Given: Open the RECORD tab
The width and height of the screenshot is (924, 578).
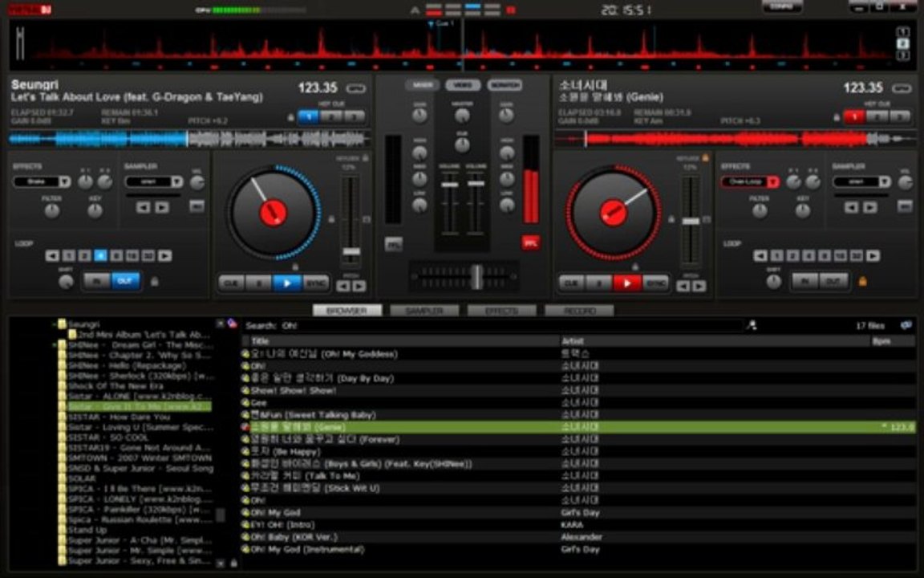Looking at the screenshot, I should [579, 310].
